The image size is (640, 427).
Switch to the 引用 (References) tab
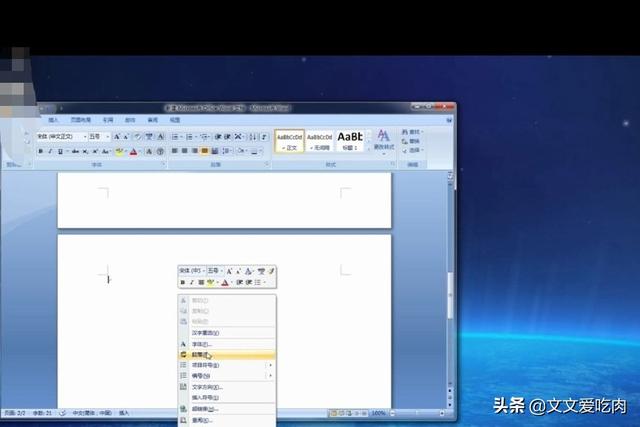click(108, 120)
